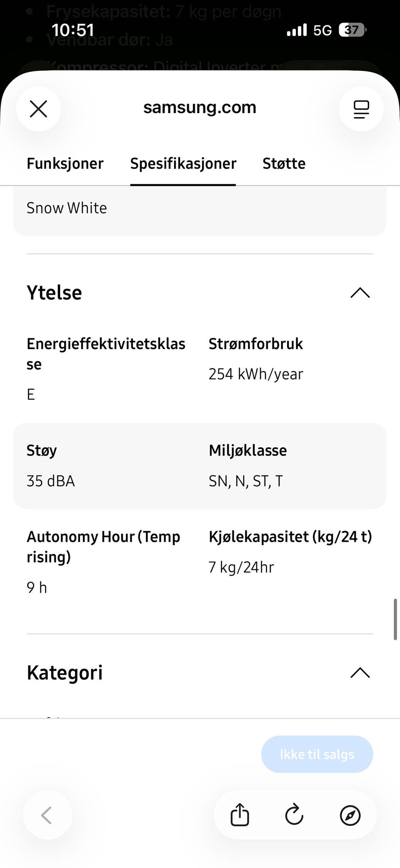Reload the page with refresh icon

pyautogui.click(x=294, y=815)
